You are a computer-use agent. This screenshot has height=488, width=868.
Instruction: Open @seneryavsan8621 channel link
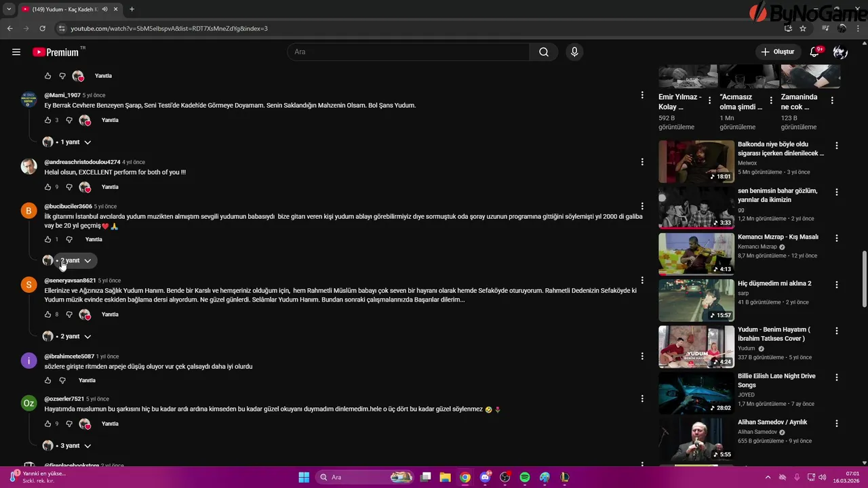70,281
